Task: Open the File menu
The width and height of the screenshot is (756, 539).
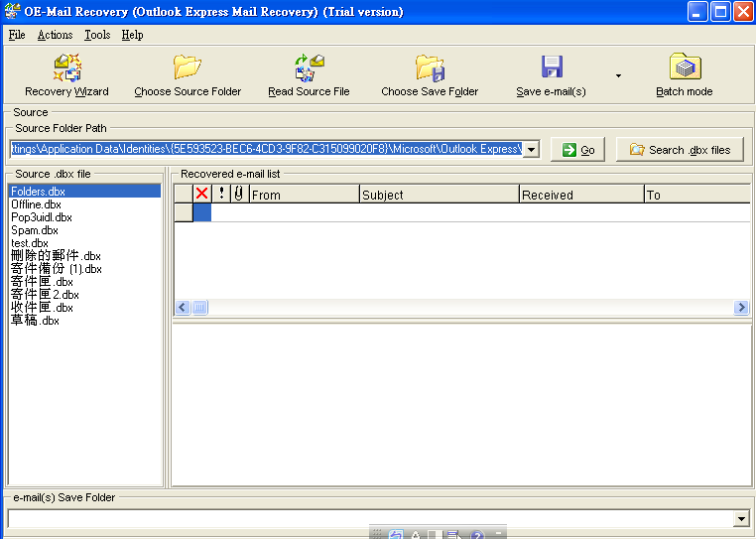Action: point(17,35)
